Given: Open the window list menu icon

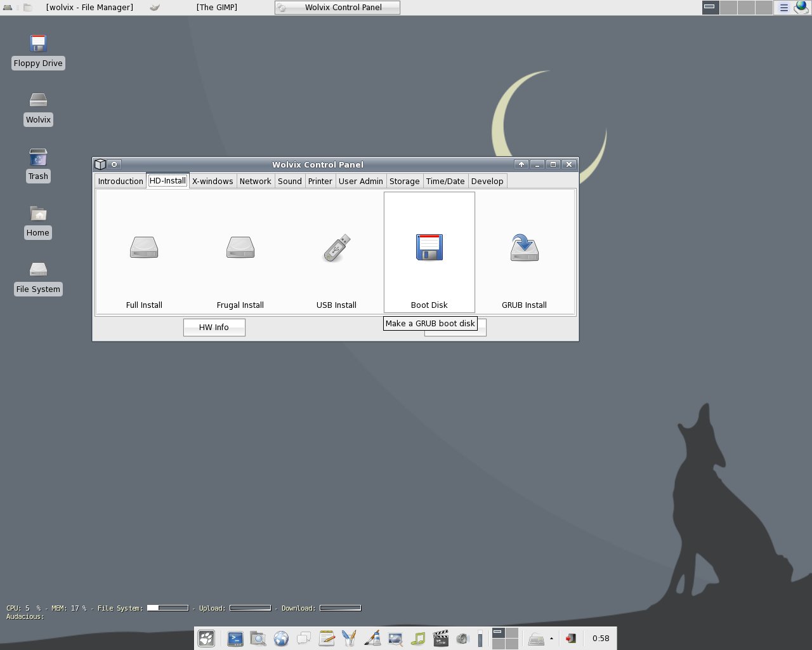Looking at the screenshot, I should 784,8.
